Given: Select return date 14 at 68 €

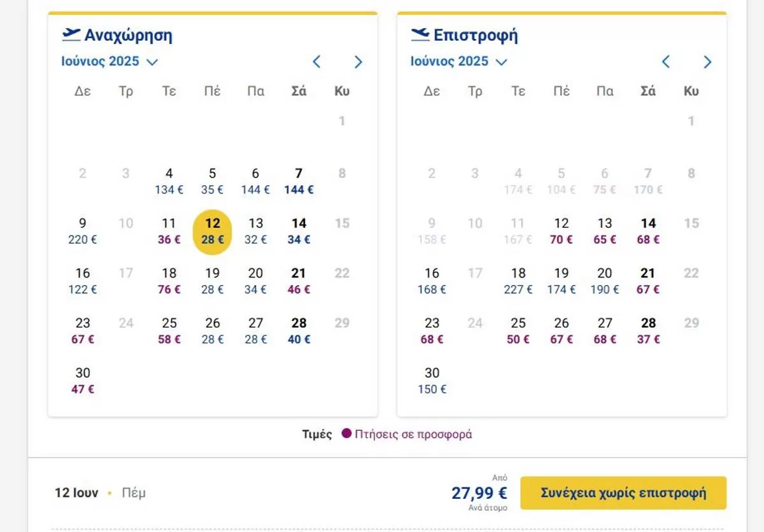Looking at the screenshot, I should [x=648, y=231].
